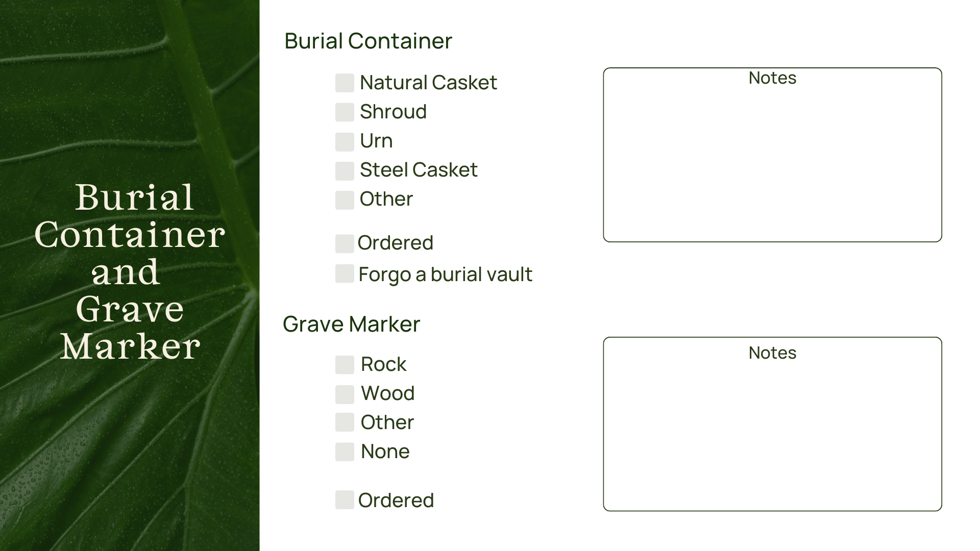Check Forgo a burial vault

point(345,273)
